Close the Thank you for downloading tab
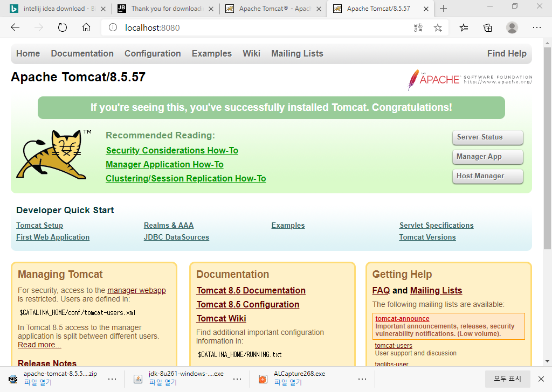The width and height of the screenshot is (552, 392). [211, 9]
